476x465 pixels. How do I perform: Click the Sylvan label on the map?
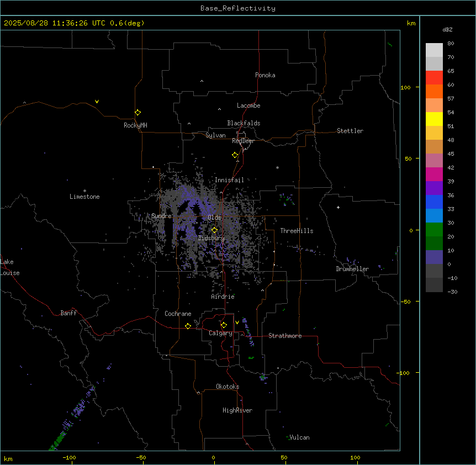(215, 135)
